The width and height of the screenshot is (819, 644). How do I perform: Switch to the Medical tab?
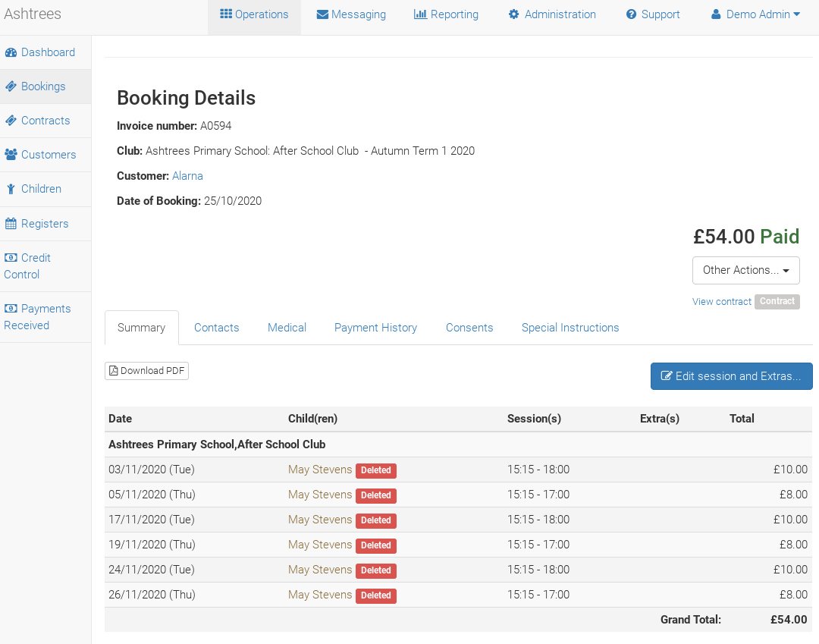coord(287,328)
